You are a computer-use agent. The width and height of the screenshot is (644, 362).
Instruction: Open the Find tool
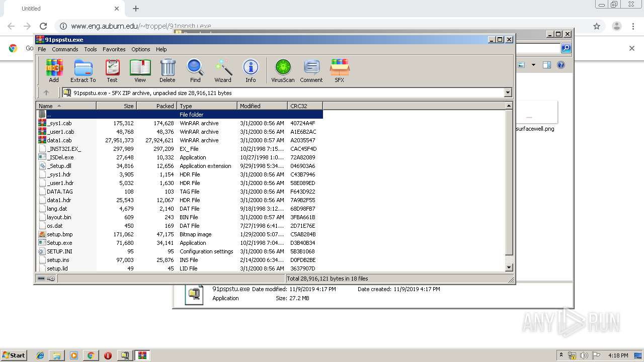click(x=195, y=70)
